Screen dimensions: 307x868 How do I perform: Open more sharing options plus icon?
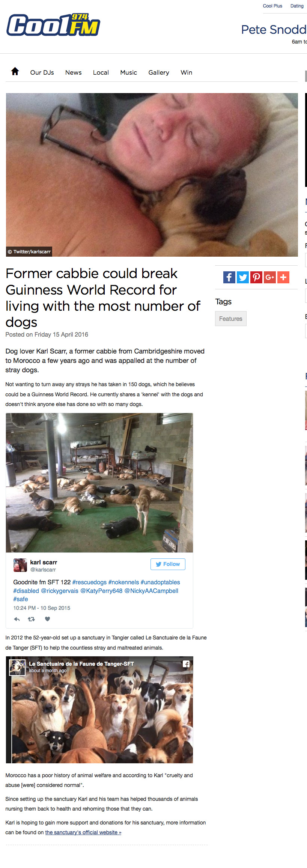point(283,277)
